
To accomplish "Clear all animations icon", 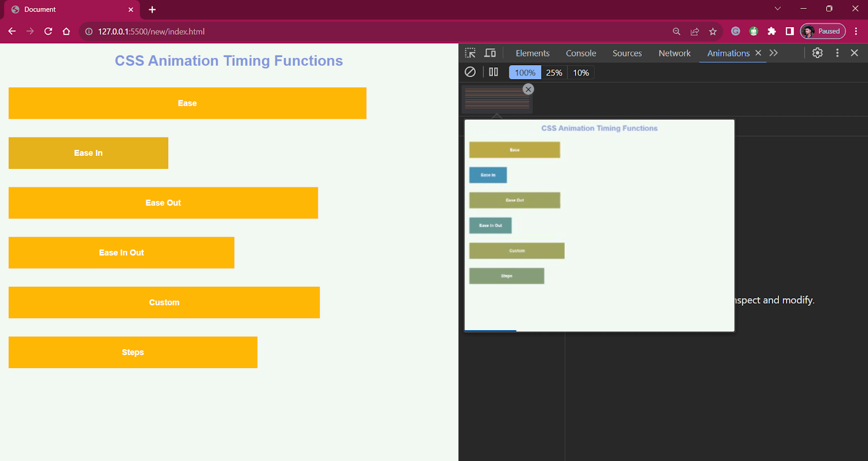I will [x=470, y=72].
